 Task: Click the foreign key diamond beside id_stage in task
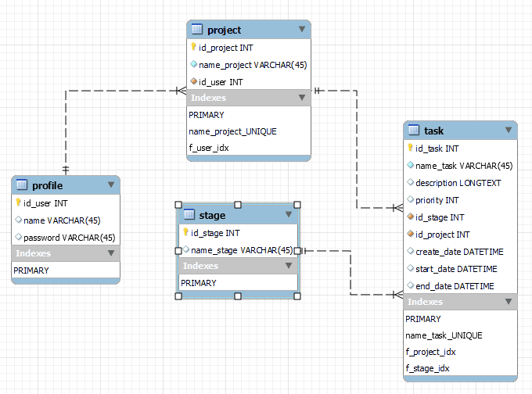[410, 217]
